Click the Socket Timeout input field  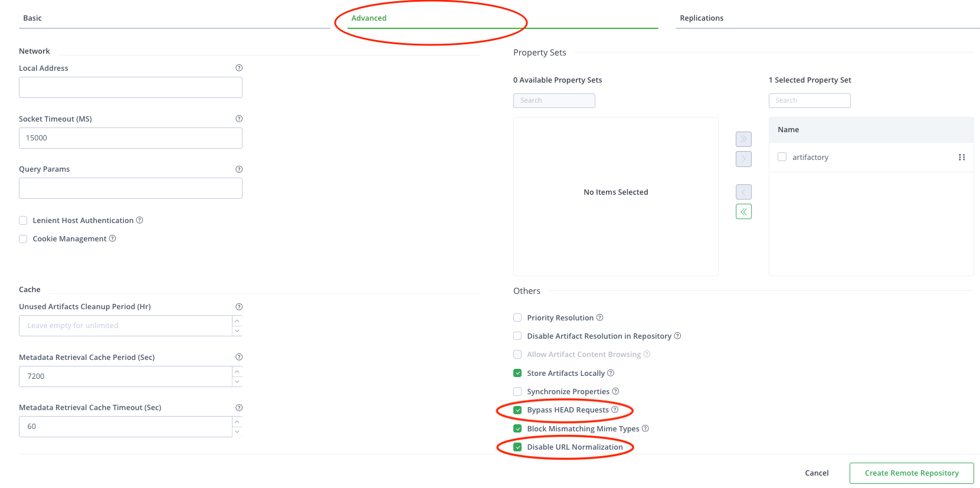click(x=130, y=138)
